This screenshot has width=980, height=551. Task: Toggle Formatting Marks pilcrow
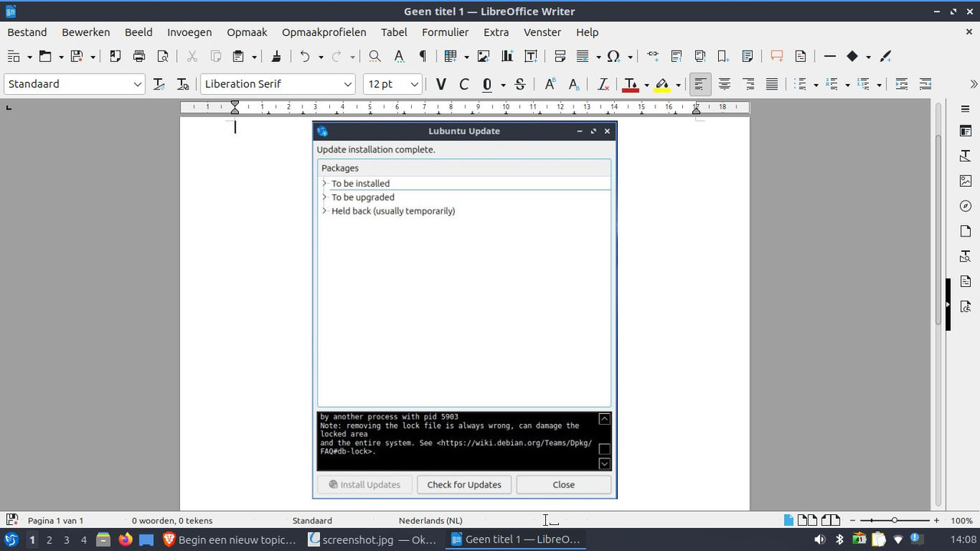423,56
